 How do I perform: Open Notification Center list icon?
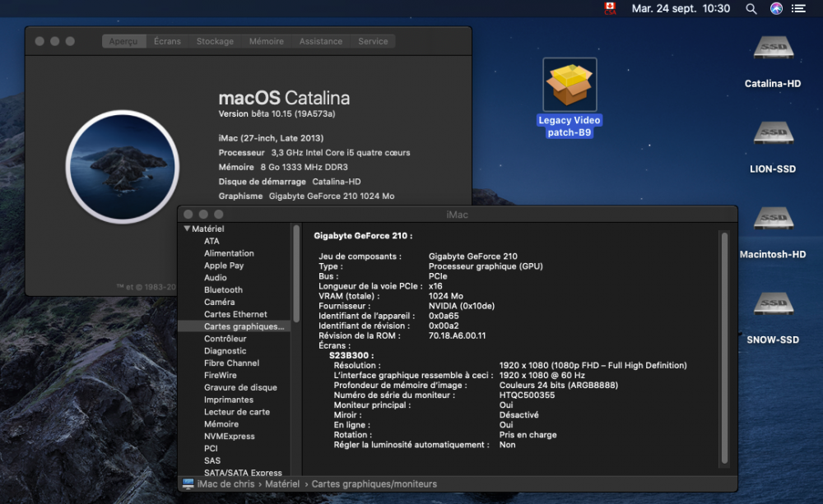798,8
